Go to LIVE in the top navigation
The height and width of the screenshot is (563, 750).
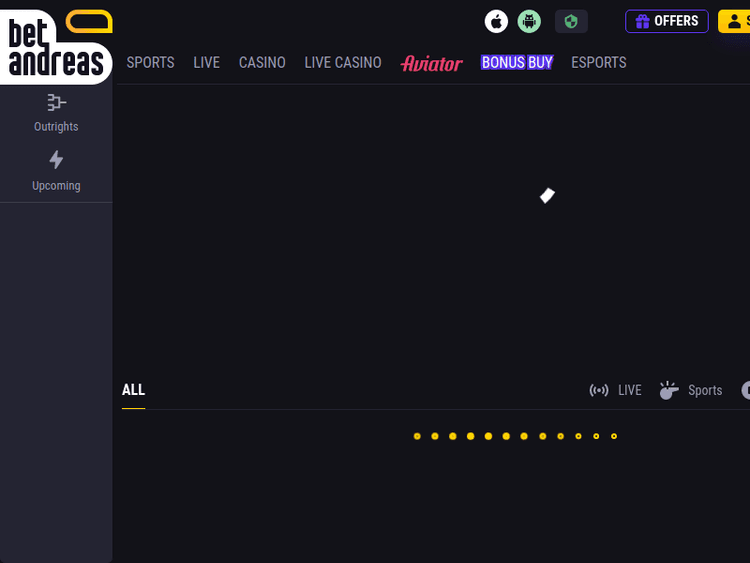tap(206, 62)
